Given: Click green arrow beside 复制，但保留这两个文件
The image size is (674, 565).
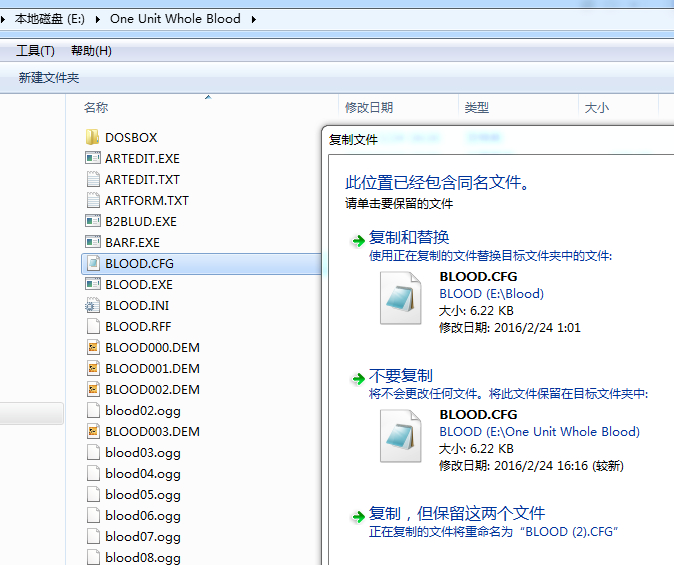Looking at the screenshot, I should coord(358,516).
